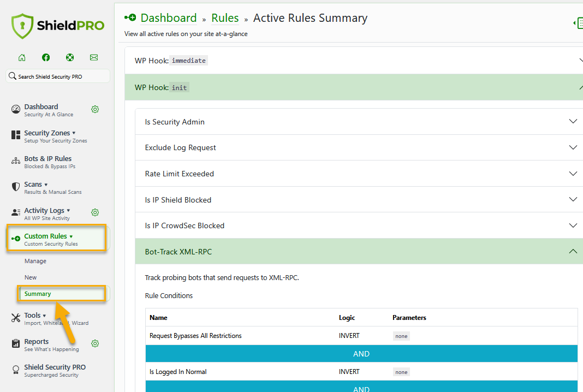Screen dimensions: 583x392
Task: Expand the Scans menu
Action: coord(53,188)
